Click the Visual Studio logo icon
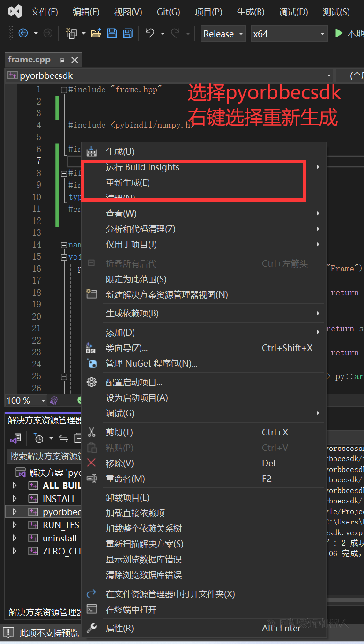This screenshot has height=644, width=364. click(x=15, y=12)
